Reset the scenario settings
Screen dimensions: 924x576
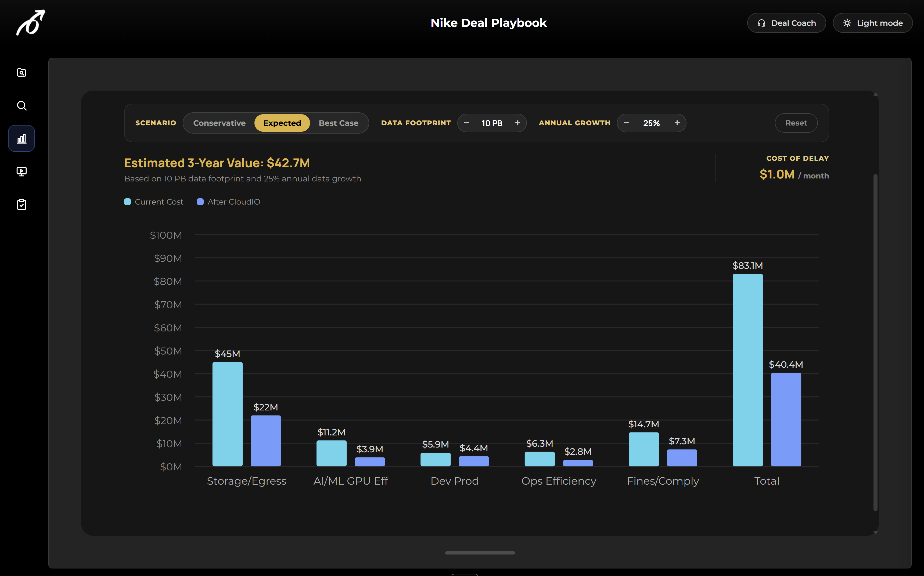pos(796,123)
